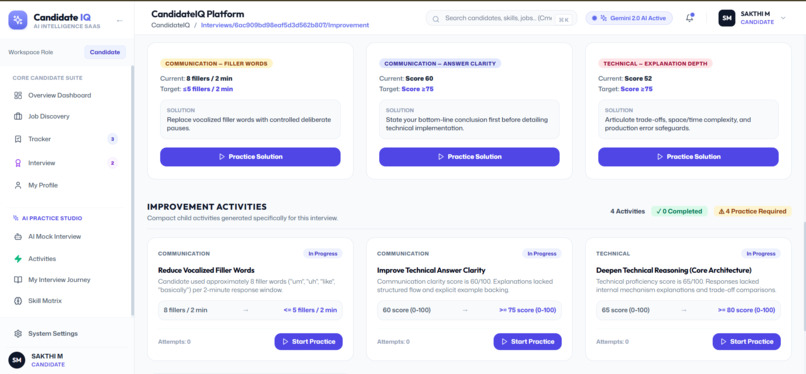The width and height of the screenshot is (806, 374).
Task: Click Interview badge showing 2
Action: tap(112, 163)
